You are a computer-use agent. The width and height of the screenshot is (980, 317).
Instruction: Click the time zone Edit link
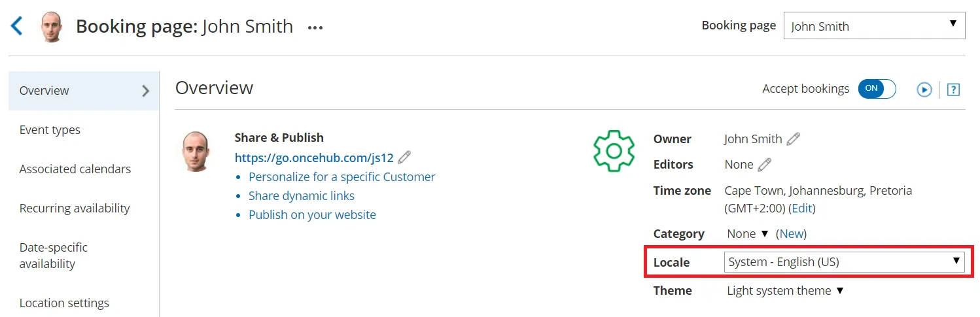[802, 209]
